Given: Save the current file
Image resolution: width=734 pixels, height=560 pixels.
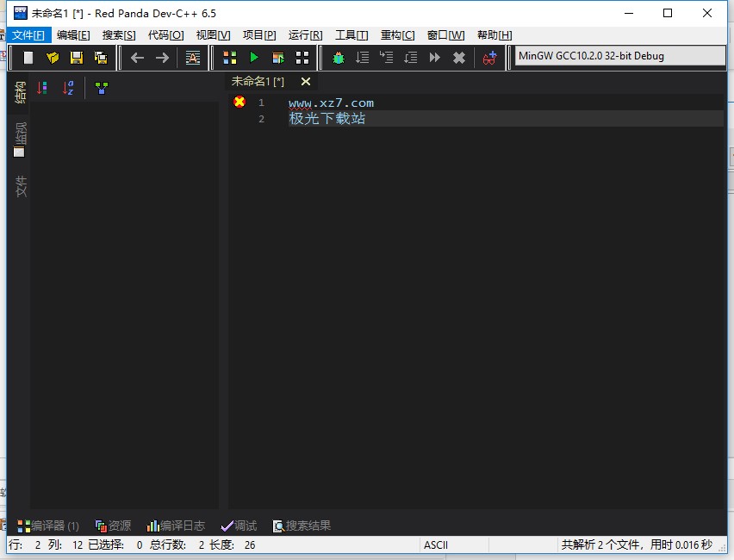Looking at the screenshot, I should point(77,58).
